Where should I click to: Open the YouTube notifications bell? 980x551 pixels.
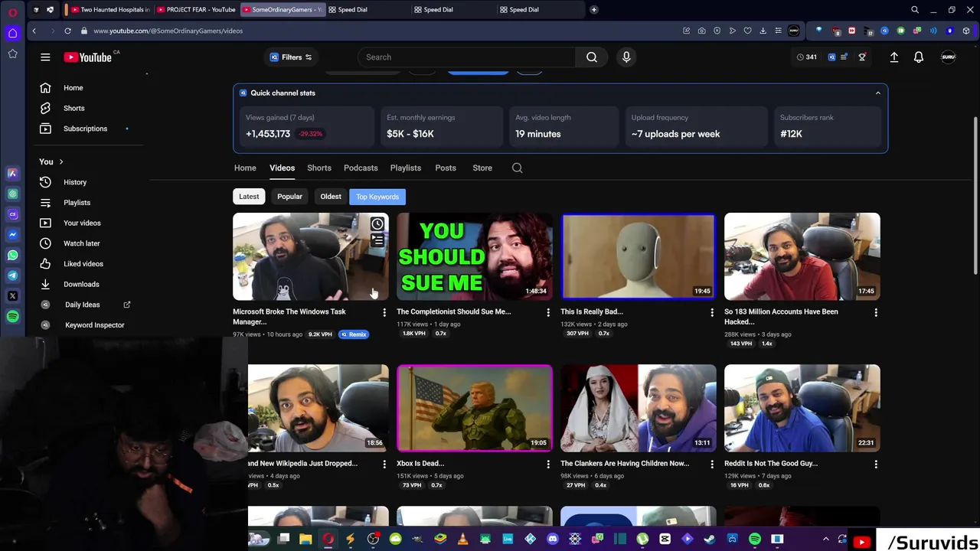pyautogui.click(x=919, y=57)
